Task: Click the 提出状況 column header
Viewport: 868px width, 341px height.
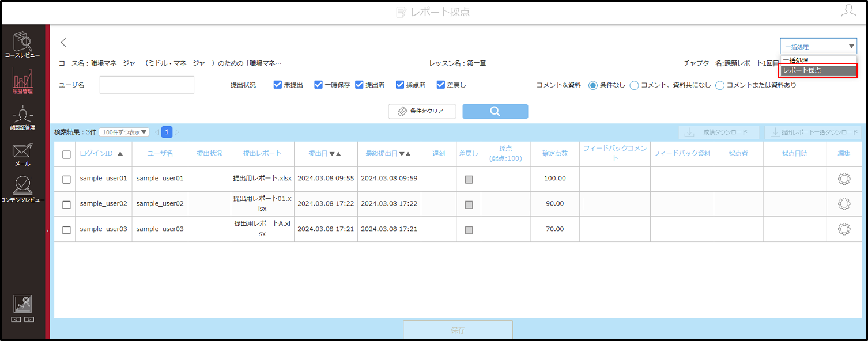Action: tap(210, 154)
